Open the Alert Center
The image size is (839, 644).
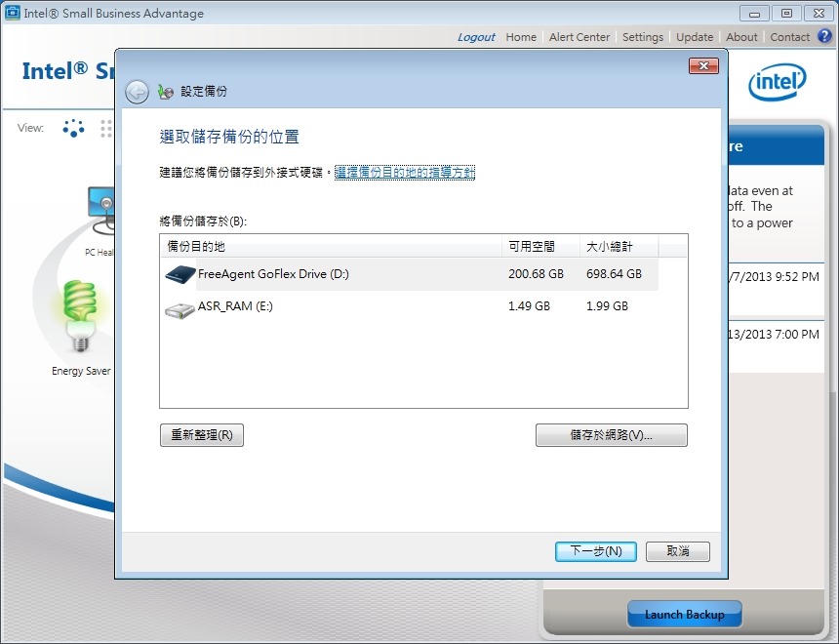coord(579,37)
